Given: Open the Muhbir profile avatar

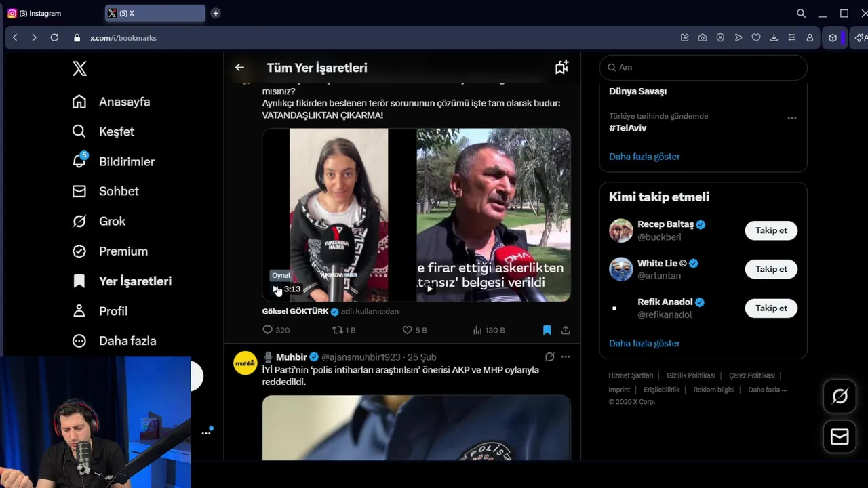Looking at the screenshot, I should point(245,363).
